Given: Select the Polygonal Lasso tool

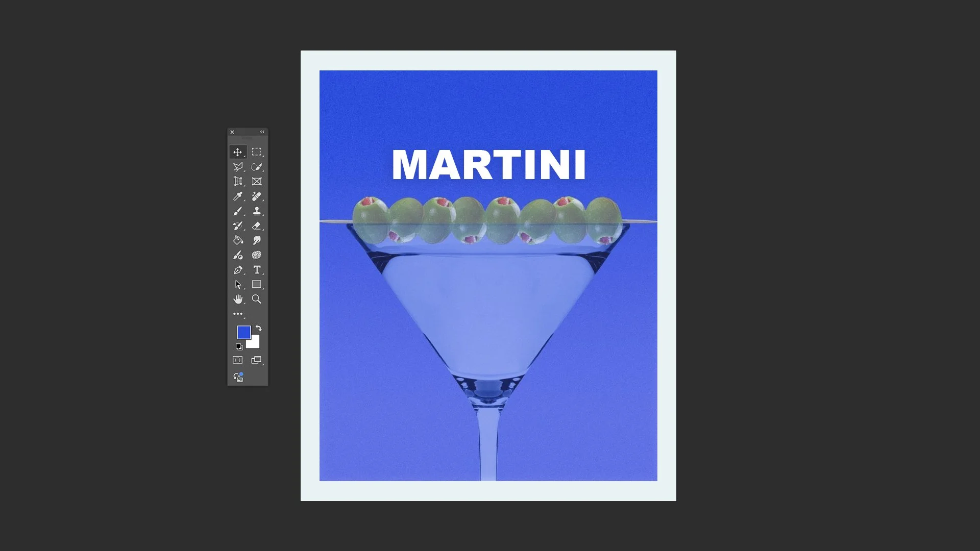Looking at the screenshot, I should click(238, 167).
